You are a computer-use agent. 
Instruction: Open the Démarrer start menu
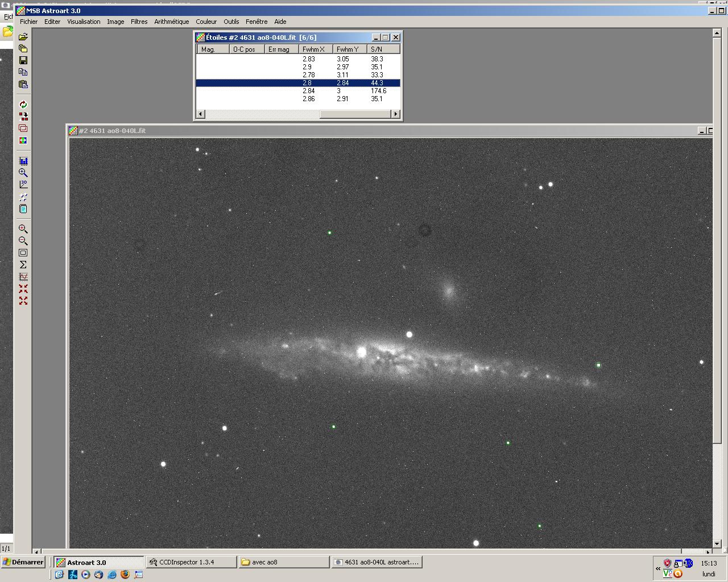pyautogui.click(x=23, y=562)
